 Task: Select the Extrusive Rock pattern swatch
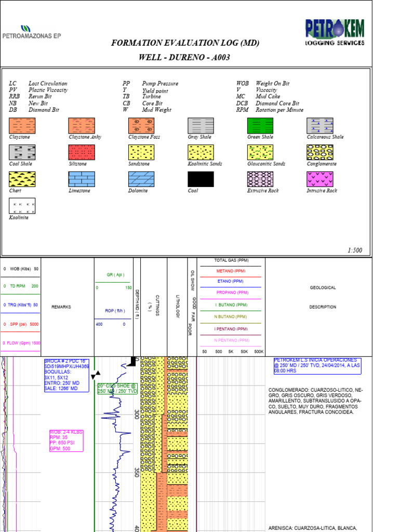pyautogui.click(x=260, y=179)
